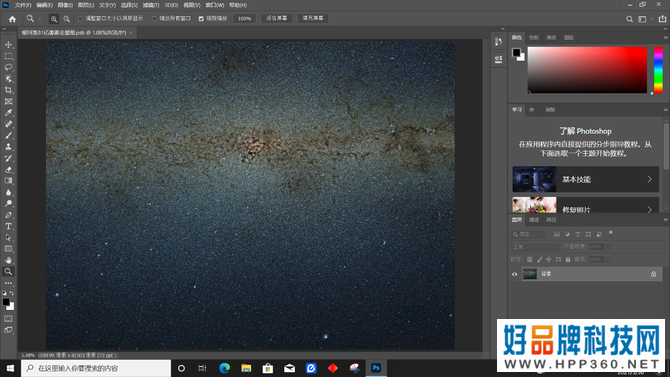The height and width of the screenshot is (377, 670).
Task: Open the layer fill dropdown arrow
Action: point(608,259)
